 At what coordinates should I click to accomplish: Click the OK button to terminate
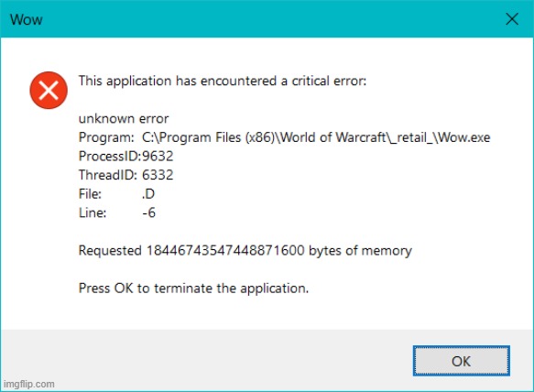click(x=461, y=361)
